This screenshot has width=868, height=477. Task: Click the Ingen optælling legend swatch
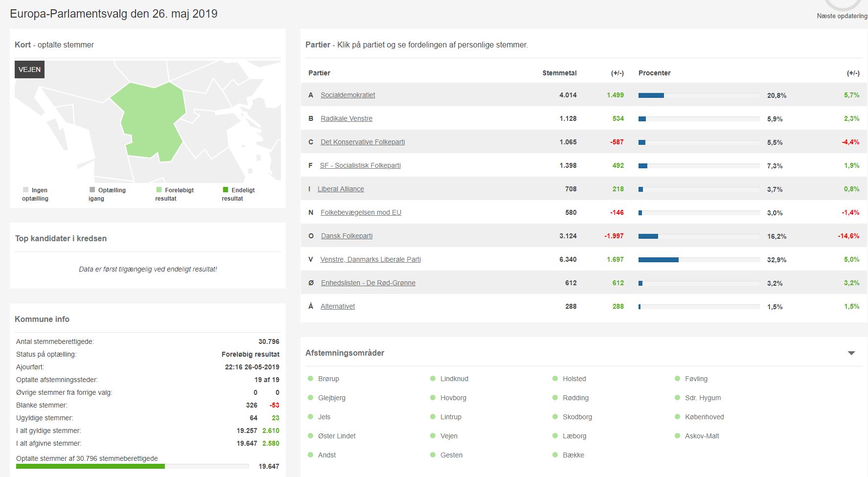25,190
